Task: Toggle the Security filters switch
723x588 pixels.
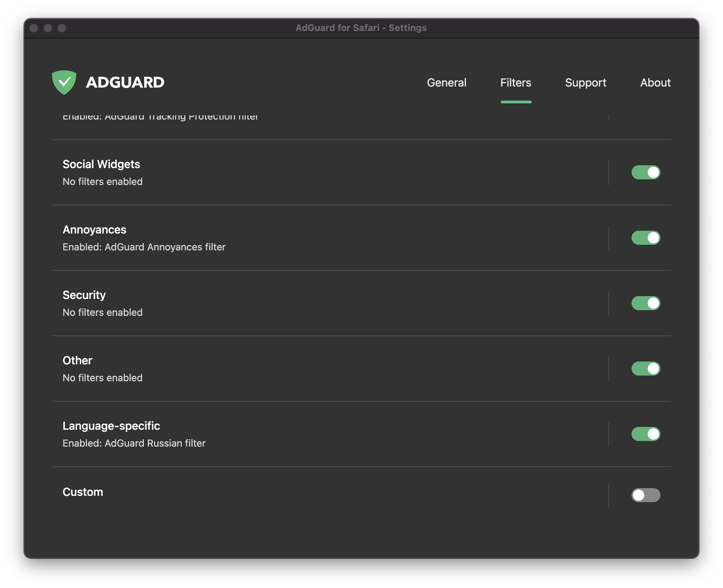Action: [x=646, y=303]
